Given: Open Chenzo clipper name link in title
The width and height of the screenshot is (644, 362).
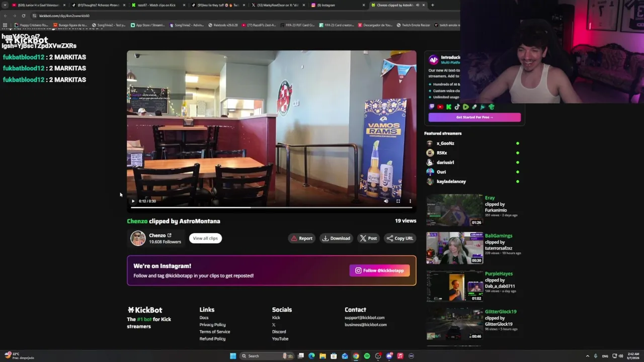Looking at the screenshot, I should (x=137, y=221).
